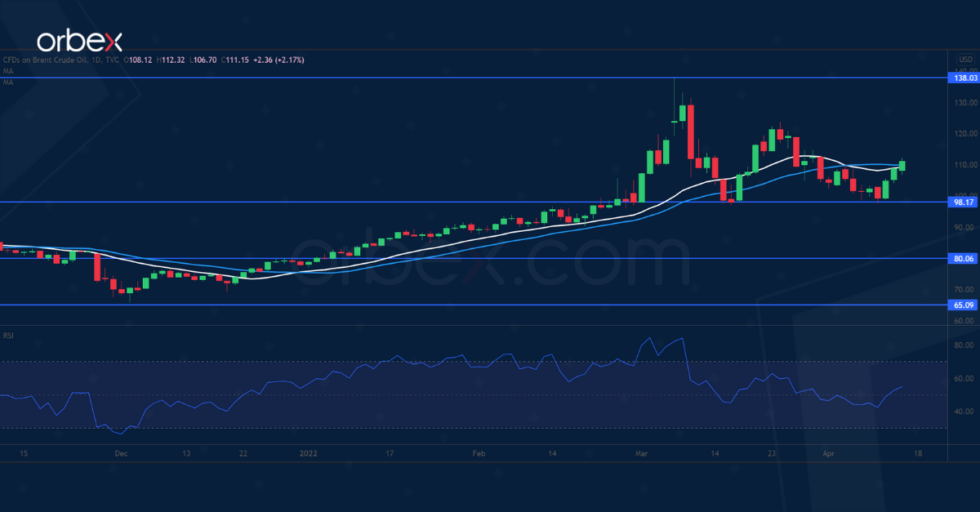Click the last green candle in April

click(902, 165)
